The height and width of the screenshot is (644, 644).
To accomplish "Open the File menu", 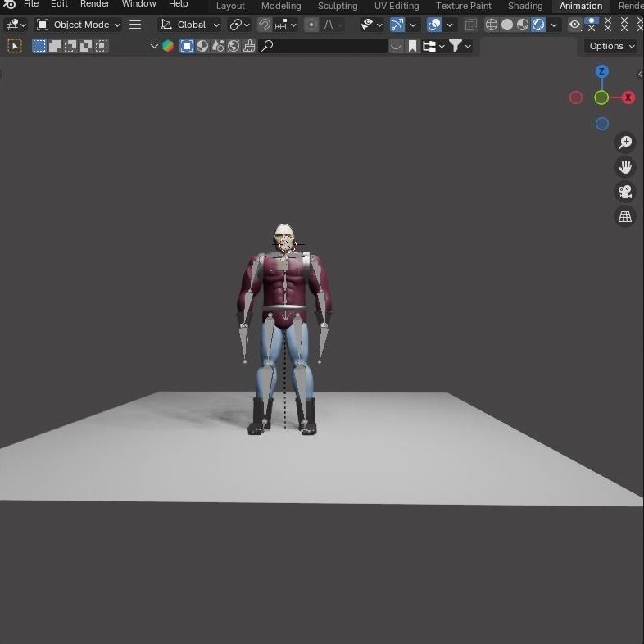I will [x=31, y=4].
